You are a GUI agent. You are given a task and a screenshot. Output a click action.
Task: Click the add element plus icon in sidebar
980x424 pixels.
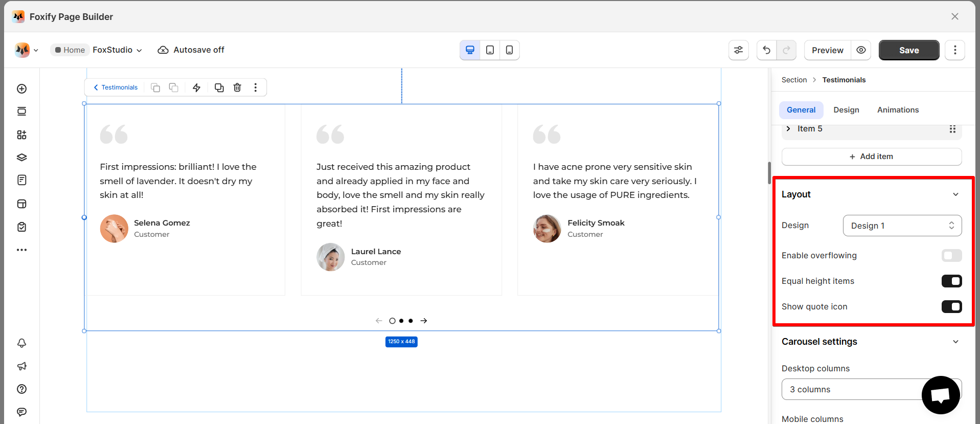coord(21,89)
